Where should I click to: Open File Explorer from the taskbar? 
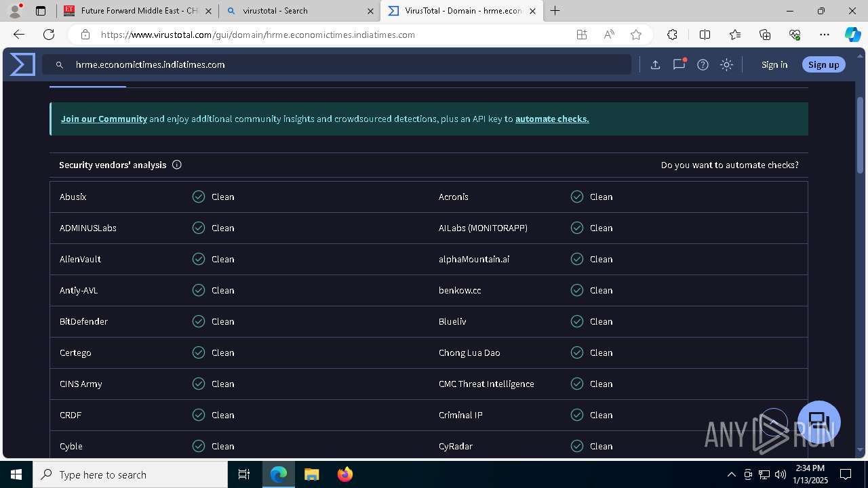coord(312,474)
